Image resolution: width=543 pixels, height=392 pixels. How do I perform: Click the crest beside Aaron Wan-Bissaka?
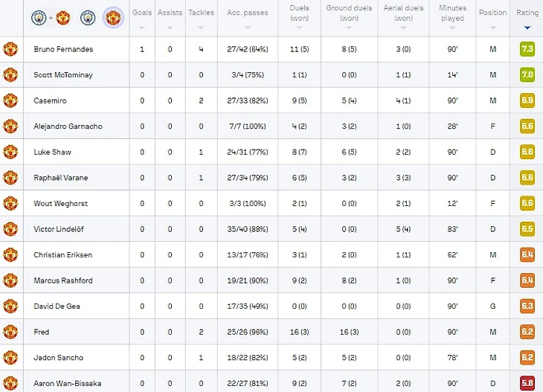10,383
